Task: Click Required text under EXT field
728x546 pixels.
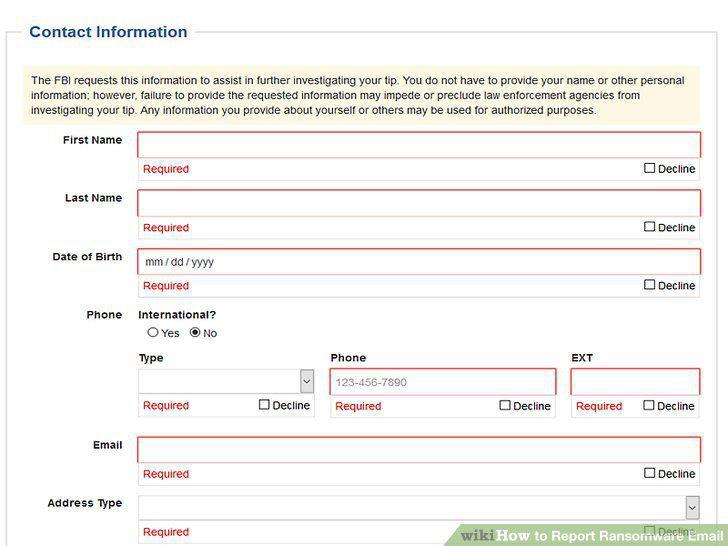Action: pyautogui.click(x=599, y=406)
